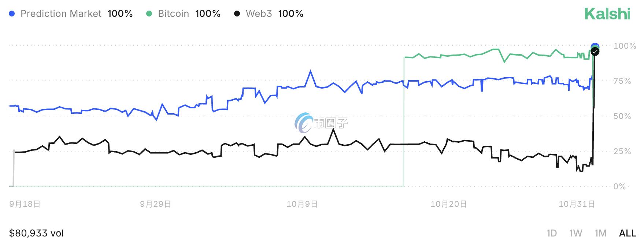Click the 9月18日 date axis label
This screenshot has width=644, height=246.
point(25,204)
